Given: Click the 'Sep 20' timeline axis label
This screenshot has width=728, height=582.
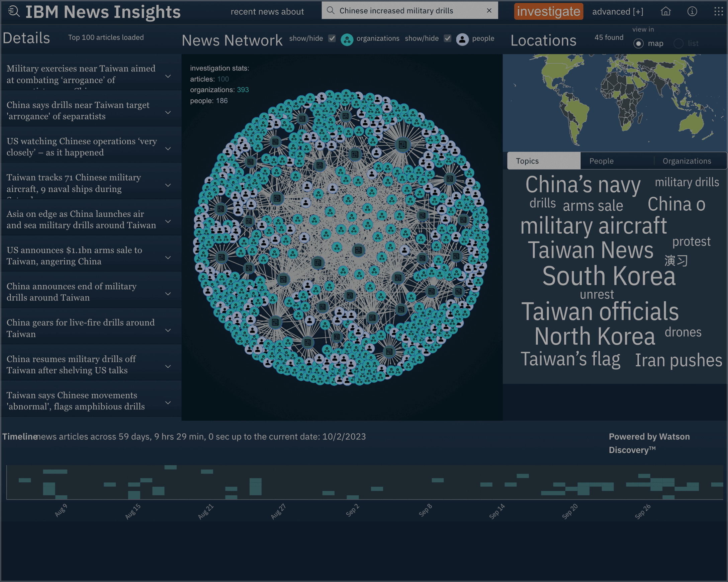Looking at the screenshot, I should (x=570, y=511).
